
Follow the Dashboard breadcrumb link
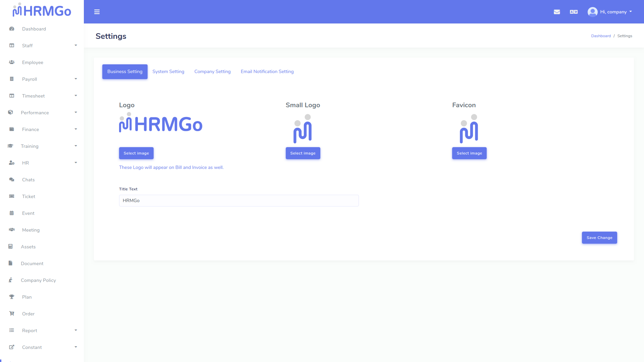601,36
